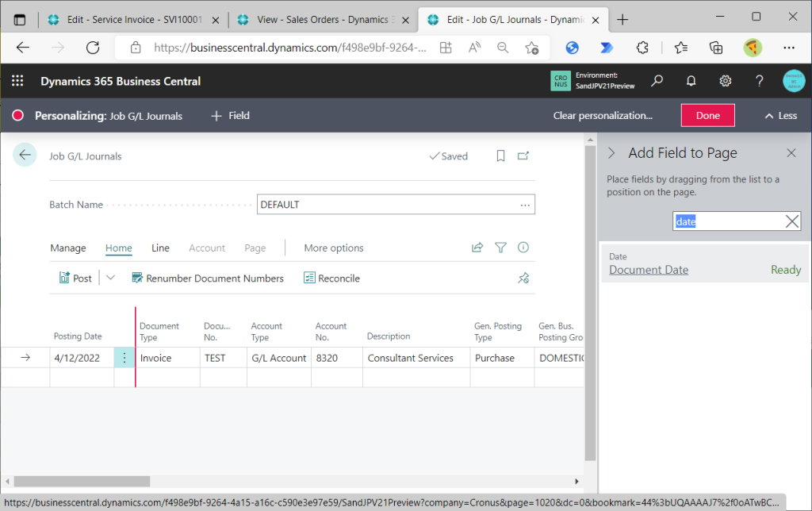Click the red personalizing status indicator
This screenshot has width=812, height=511.
[17, 115]
